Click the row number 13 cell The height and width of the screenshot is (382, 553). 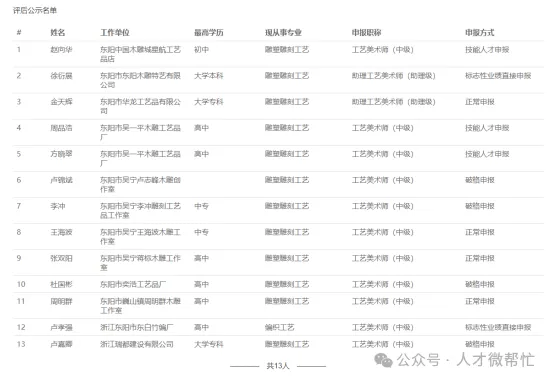coord(21,344)
